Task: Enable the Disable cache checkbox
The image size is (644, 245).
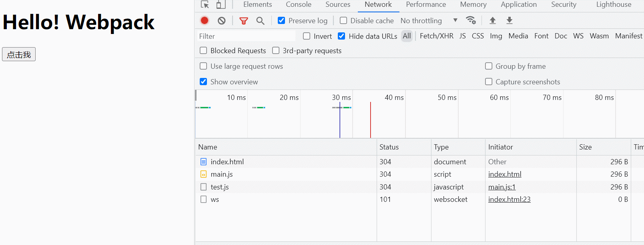Action: [343, 20]
